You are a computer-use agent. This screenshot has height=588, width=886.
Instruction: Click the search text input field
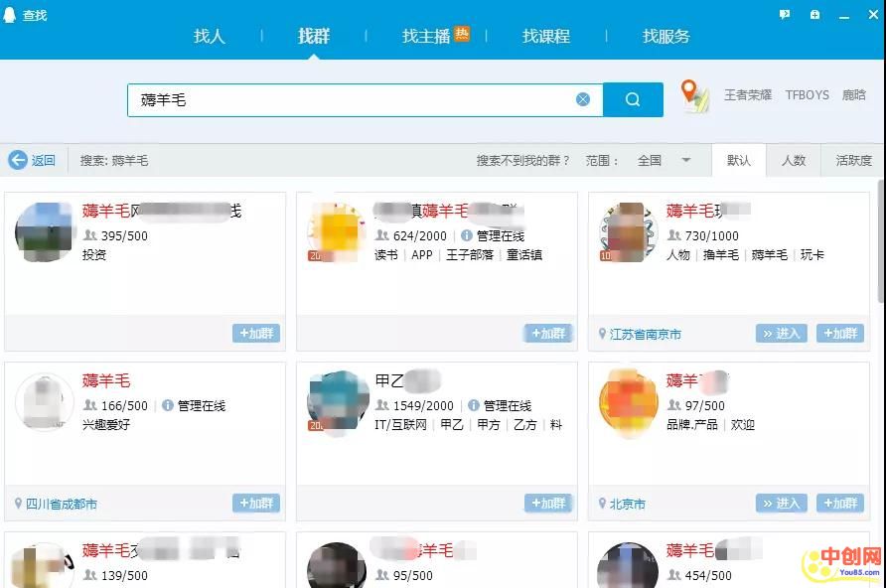pos(348,99)
